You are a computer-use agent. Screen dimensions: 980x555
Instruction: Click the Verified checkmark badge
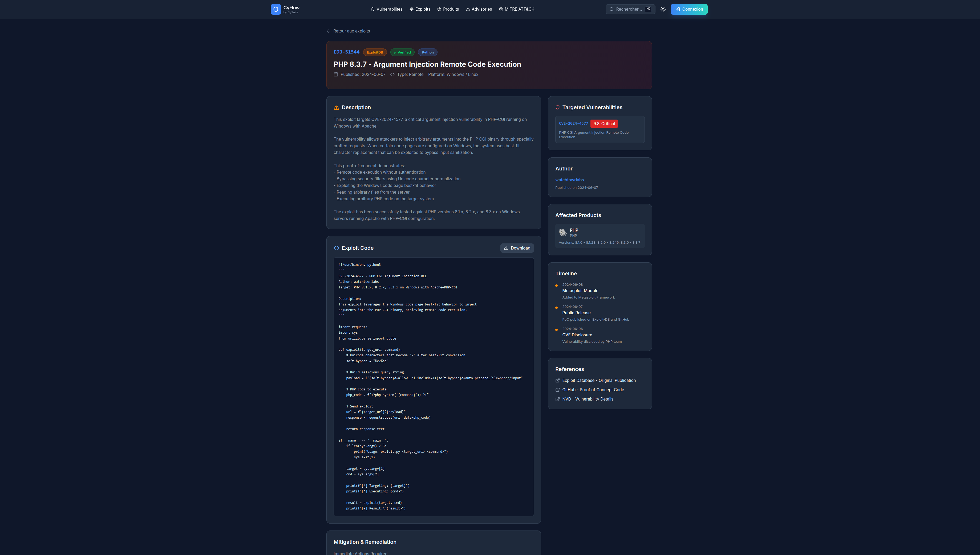coord(402,53)
